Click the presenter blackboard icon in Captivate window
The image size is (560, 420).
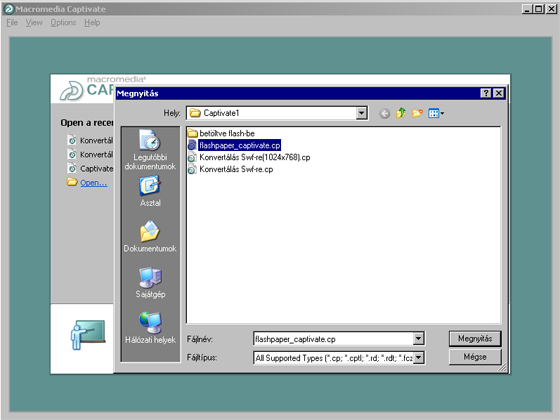point(88,335)
